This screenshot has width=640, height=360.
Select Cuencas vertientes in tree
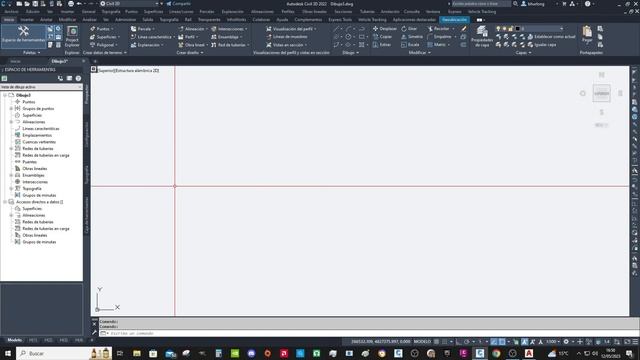coord(39,142)
